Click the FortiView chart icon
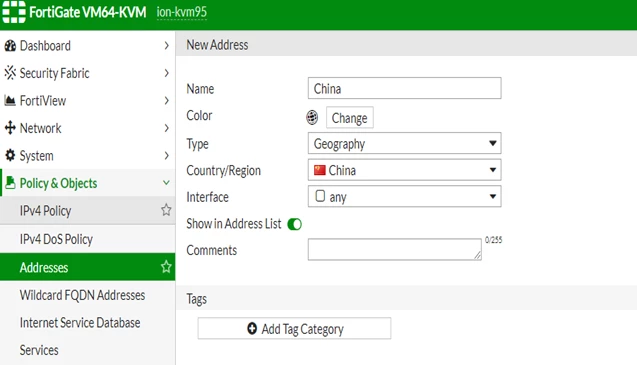Viewport: 637px width, 365px height. tap(10, 100)
